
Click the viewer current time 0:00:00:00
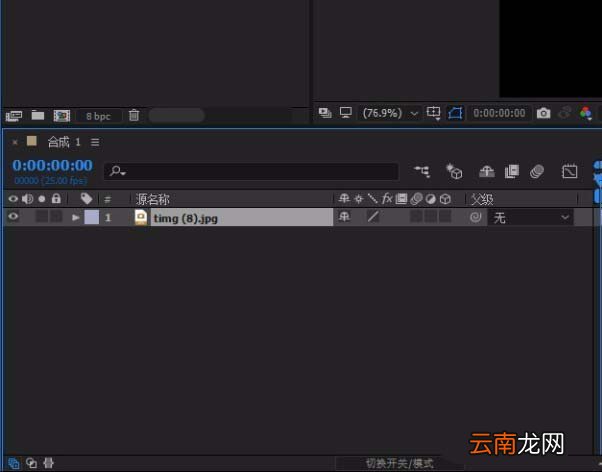499,113
